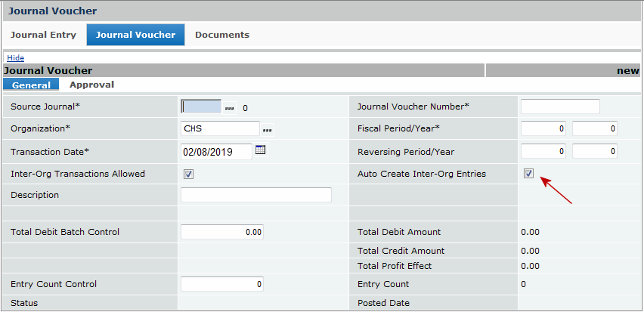644x312 pixels.
Task: Click the Fiscal Year input box
Action: pyautogui.click(x=595, y=128)
